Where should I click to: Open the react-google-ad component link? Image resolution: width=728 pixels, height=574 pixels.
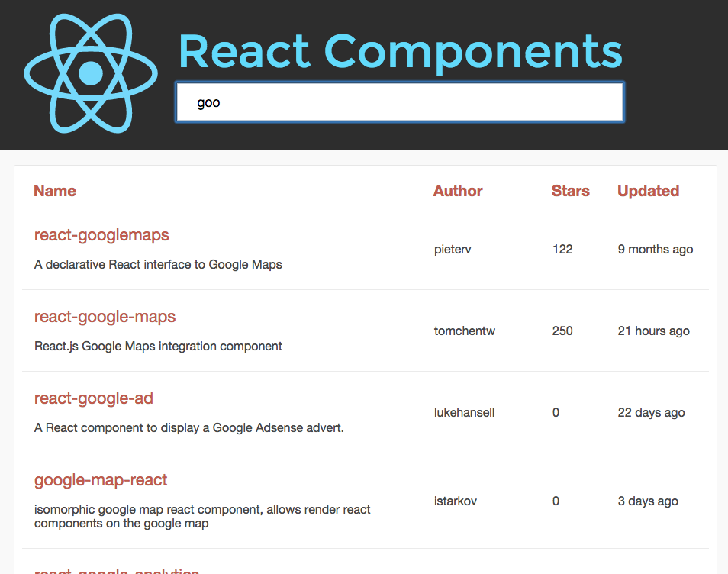click(x=93, y=398)
